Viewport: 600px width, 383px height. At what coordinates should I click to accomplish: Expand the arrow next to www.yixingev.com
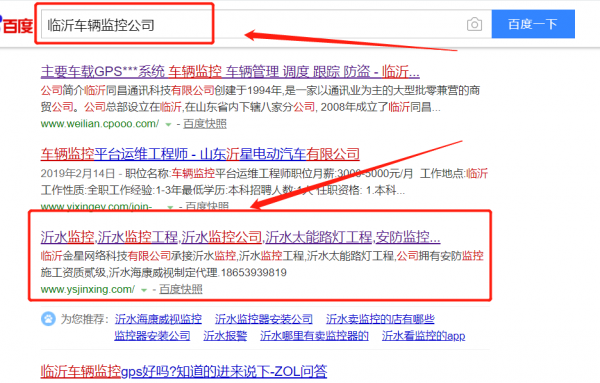point(170,207)
